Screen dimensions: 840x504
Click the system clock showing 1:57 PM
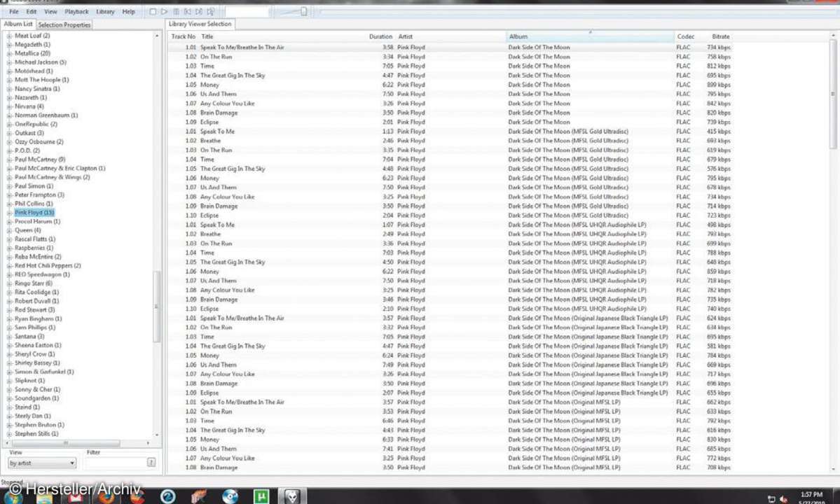click(x=811, y=495)
